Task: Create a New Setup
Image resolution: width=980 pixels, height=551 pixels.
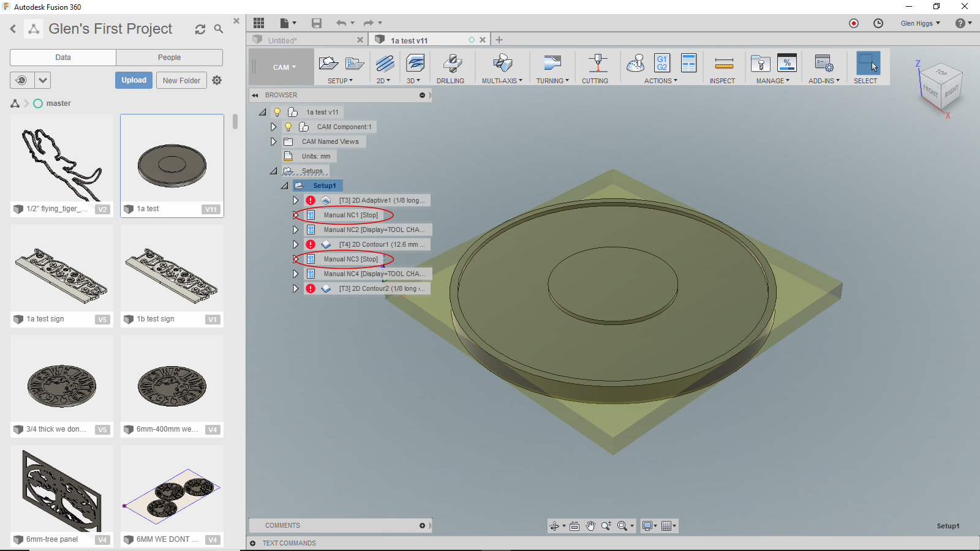Action: pos(328,63)
